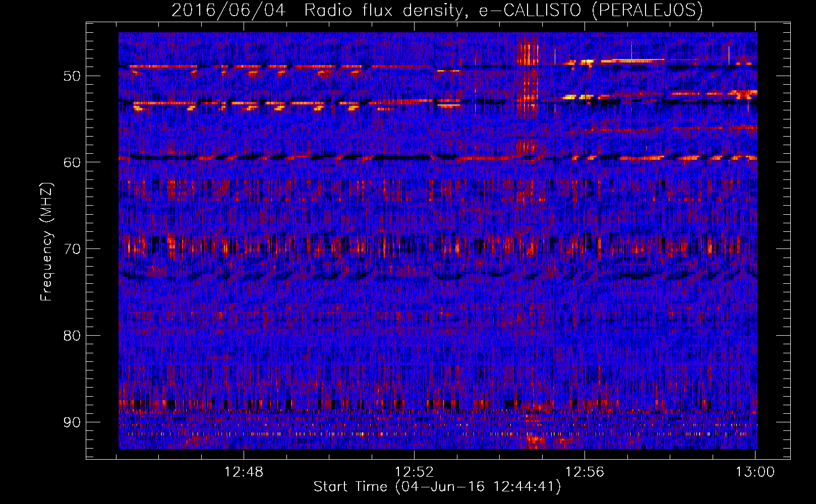
Task: Select the 13:00 time tick label
Action: tap(755, 472)
